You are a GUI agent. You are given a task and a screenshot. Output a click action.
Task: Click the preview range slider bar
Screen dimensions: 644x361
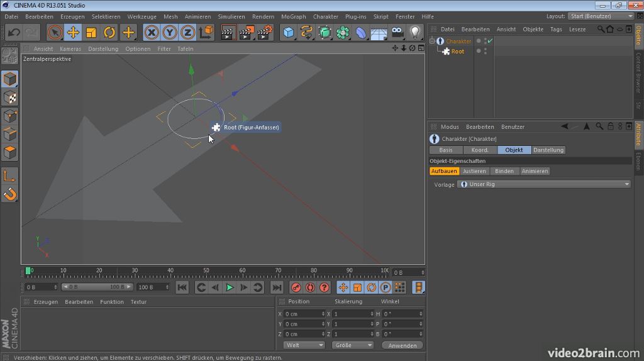(x=97, y=287)
